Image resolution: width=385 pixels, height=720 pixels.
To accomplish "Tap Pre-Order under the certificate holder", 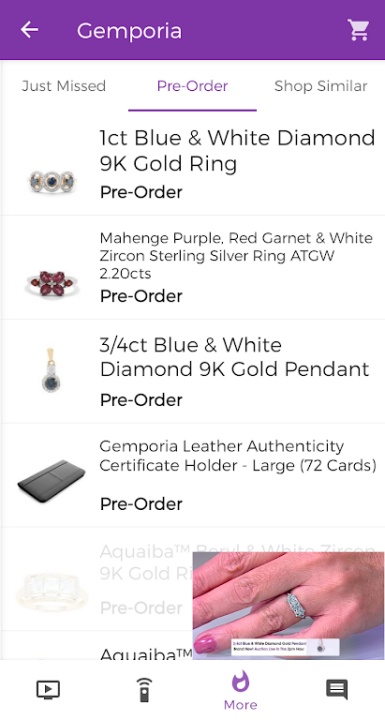I will pyautogui.click(x=141, y=504).
